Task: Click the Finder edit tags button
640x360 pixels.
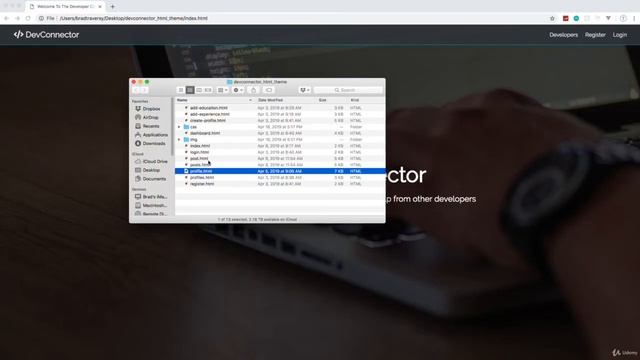Action: pyautogui.click(x=269, y=90)
